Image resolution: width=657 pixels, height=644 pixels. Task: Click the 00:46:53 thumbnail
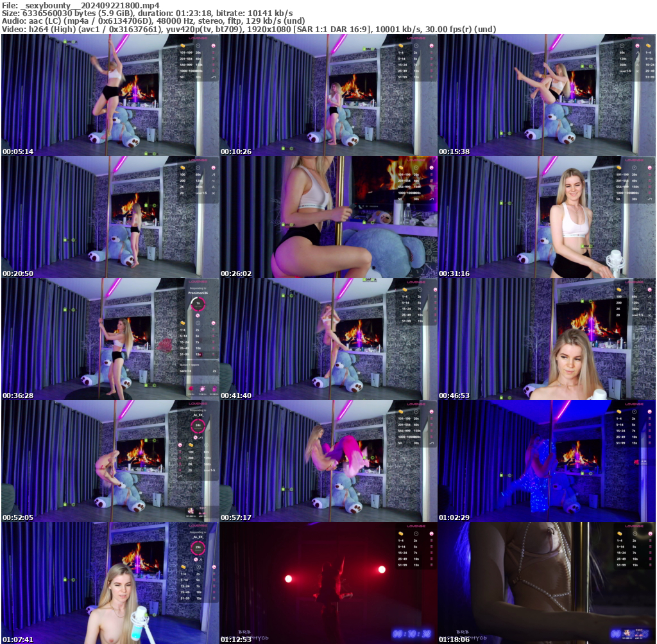547,339
